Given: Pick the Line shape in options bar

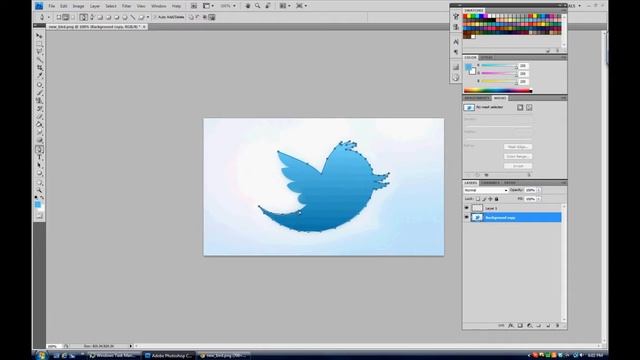Looking at the screenshot, I should click(133, 17).
